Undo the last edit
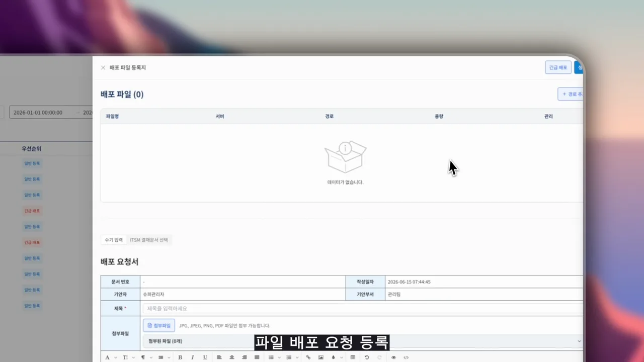Image resolution: width=644 pixels, height=362 pixels. [367, 357]
